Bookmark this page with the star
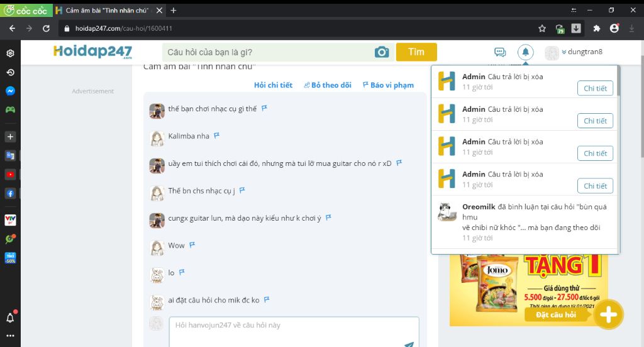The image size is (644, 347). click(x=542, y=28)
